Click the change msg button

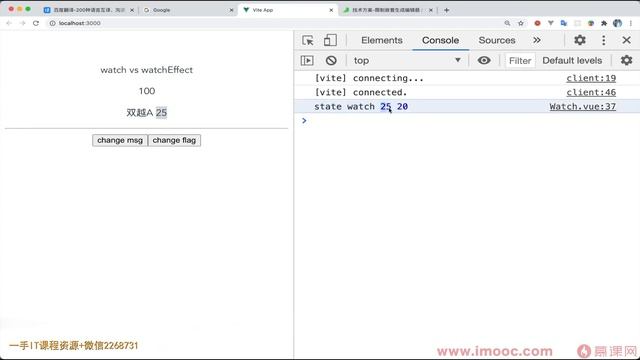120,140
